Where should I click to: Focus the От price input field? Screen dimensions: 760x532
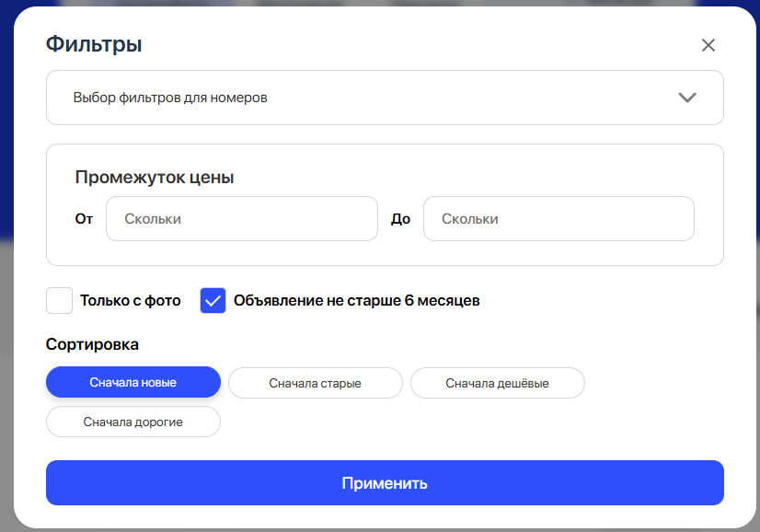242,219
